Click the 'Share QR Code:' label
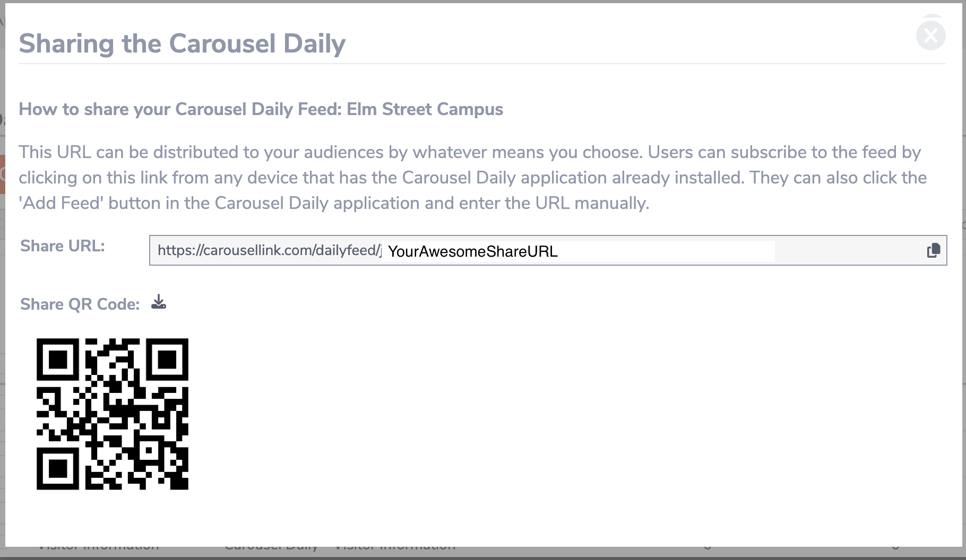Screen dimensions: 966x560 point(80,304)
